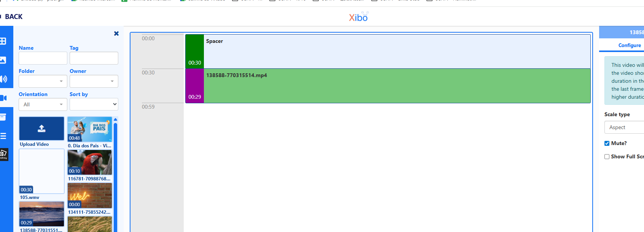Open the widgets grid icon in sidebar
The height and width of the screenshot is (232, 644).
coord(3,41)
